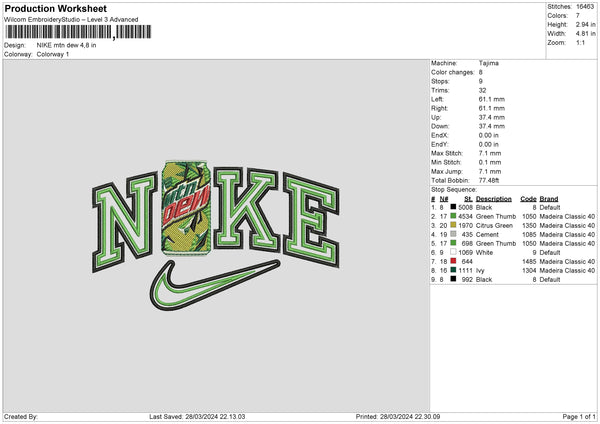
Task: Click the Stitches value 16463
Action: [585, 7]
